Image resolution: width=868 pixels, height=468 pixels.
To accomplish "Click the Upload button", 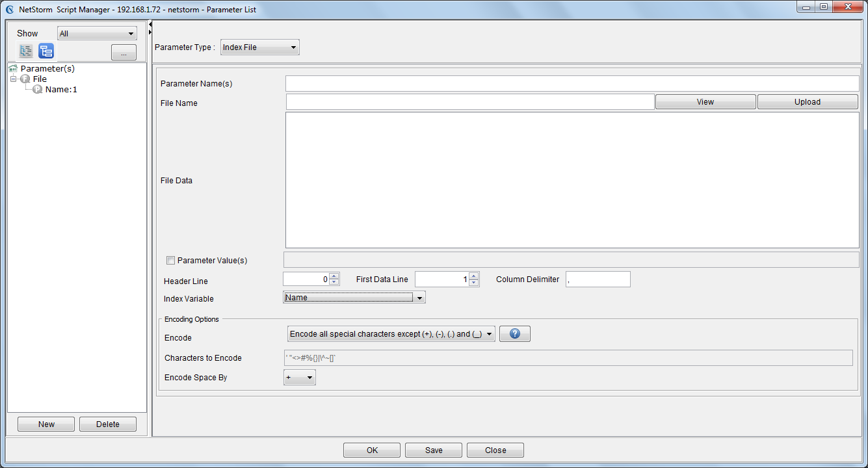I will (x=808, y=101).
